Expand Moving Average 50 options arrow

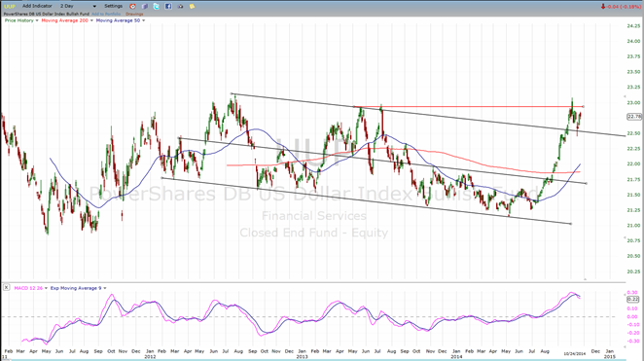click(x=143, y=20)
